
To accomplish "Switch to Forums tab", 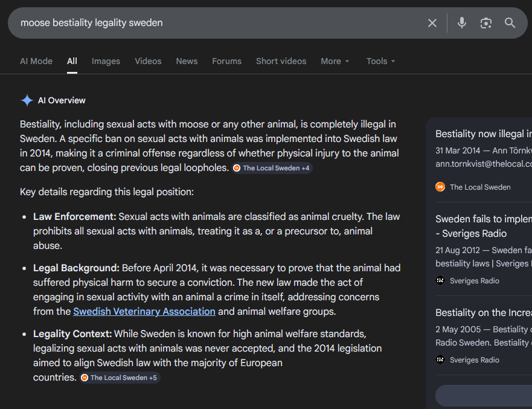I will [x=226, y=61].
